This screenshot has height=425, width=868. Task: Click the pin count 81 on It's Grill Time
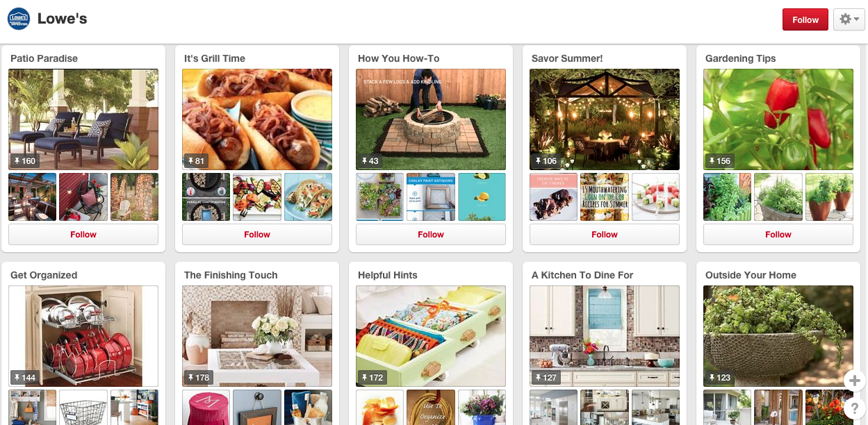click(x=195, y=161)
